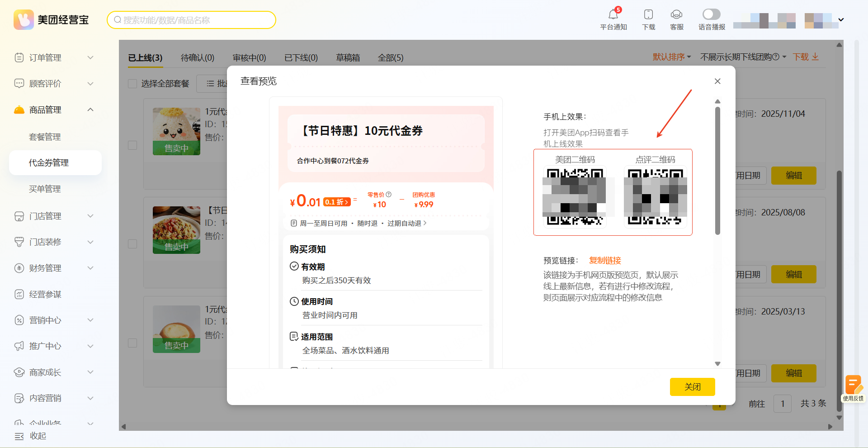Click the 内容营销 sidebar icon

coord(19,398)
